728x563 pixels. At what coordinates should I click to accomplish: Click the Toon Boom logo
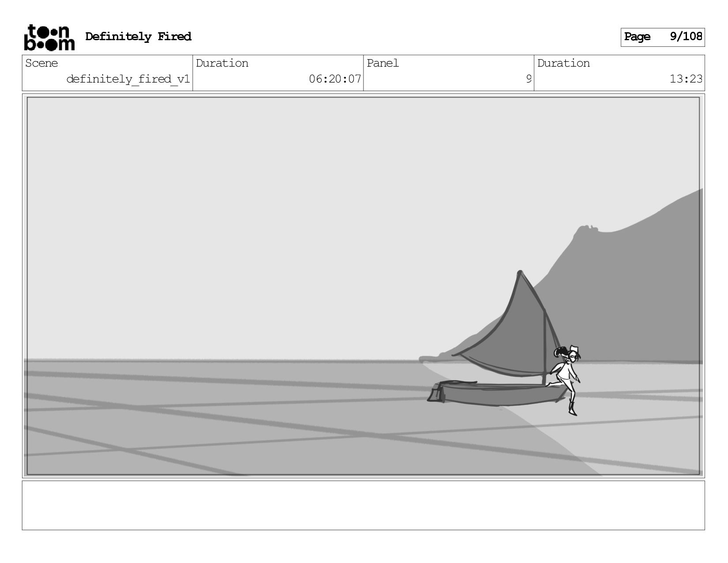pos(49,38)
